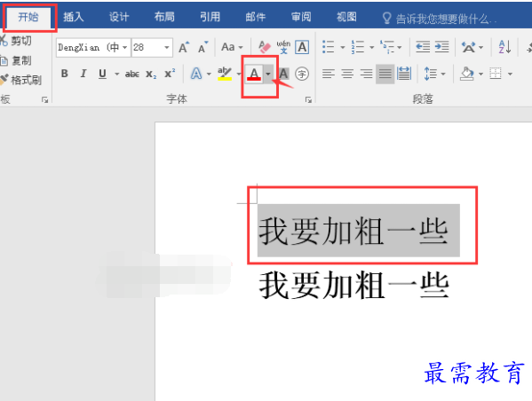Toggle Bold formatting
This screenshot has height=401, width=532.
pos(65,74)
